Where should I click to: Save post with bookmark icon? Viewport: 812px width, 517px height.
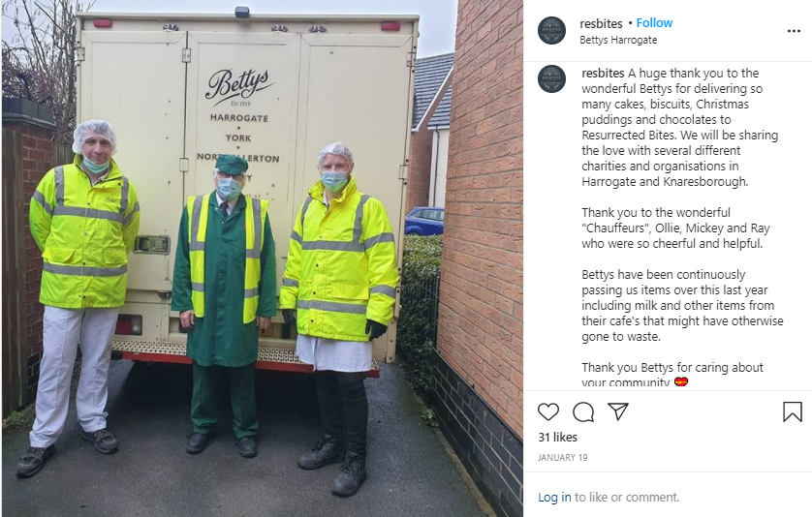(x=793, y=411)
